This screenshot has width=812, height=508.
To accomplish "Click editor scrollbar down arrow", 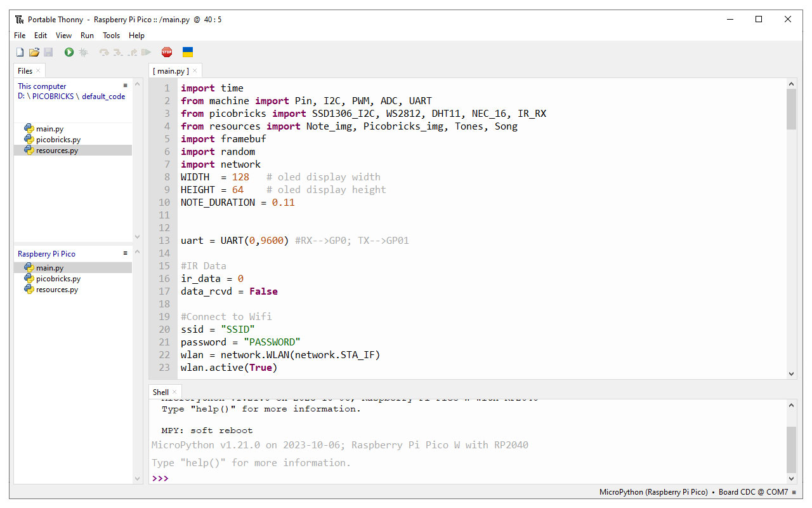I will (791, 374).
